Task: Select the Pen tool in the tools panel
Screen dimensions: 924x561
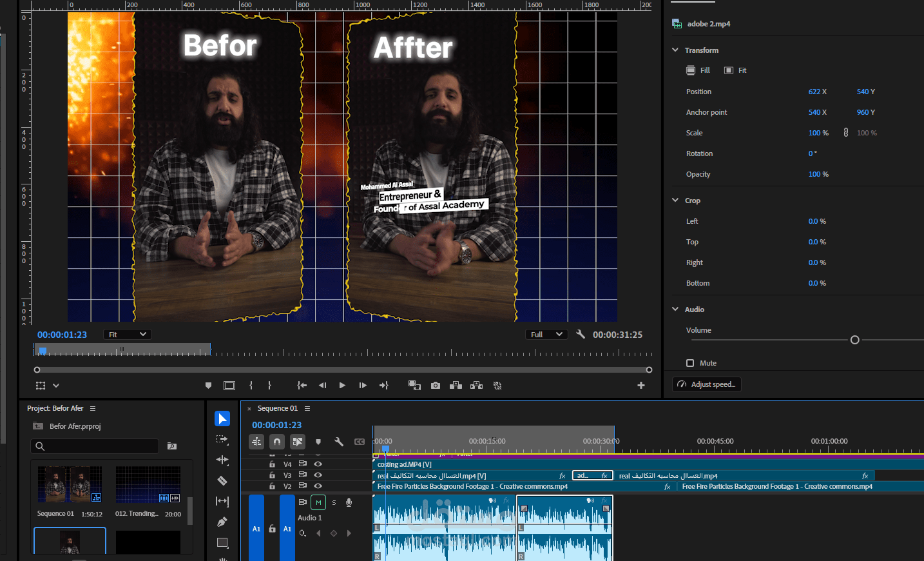Action: pos(222,522)
